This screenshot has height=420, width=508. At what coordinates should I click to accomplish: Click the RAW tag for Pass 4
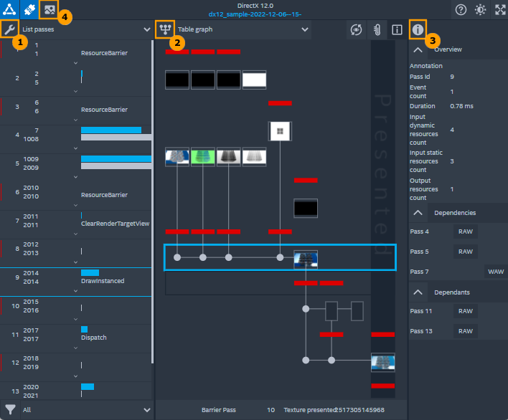[465, 232]
